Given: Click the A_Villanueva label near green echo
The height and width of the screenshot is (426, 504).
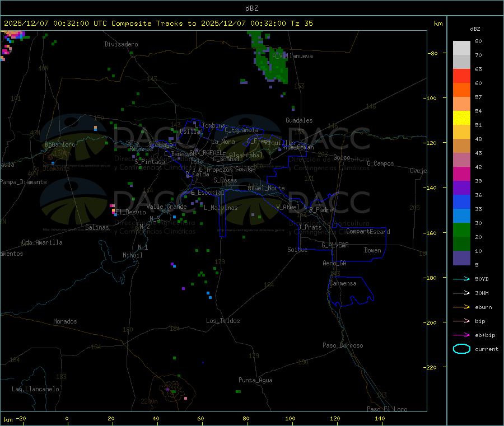Looking at the screenshot, I should [292, 56].
